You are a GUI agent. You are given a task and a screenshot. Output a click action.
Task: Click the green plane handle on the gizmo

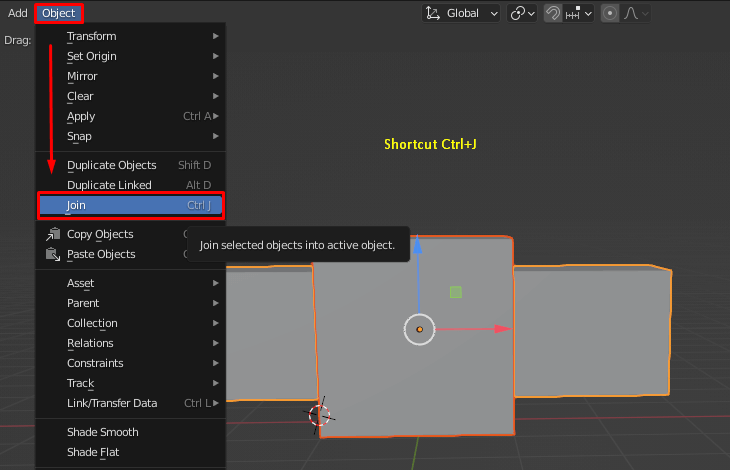pos(456,292)
